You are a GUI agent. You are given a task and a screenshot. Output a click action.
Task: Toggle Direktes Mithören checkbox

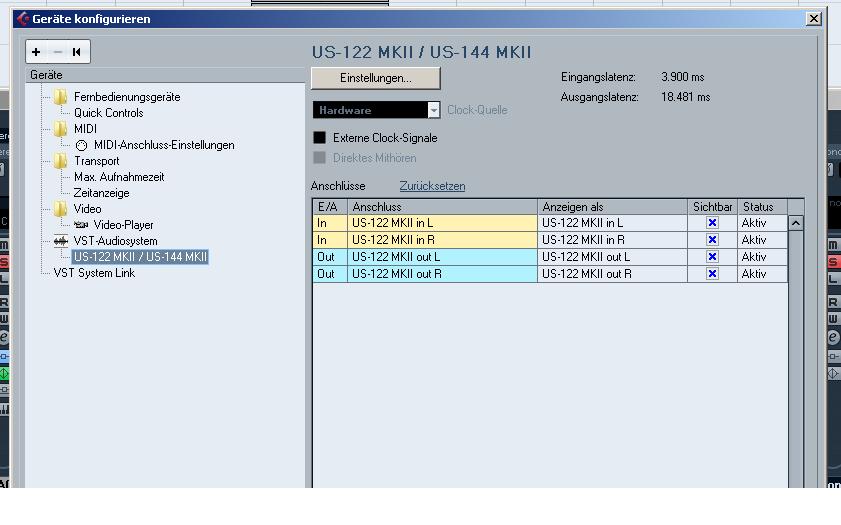[320, 158]
